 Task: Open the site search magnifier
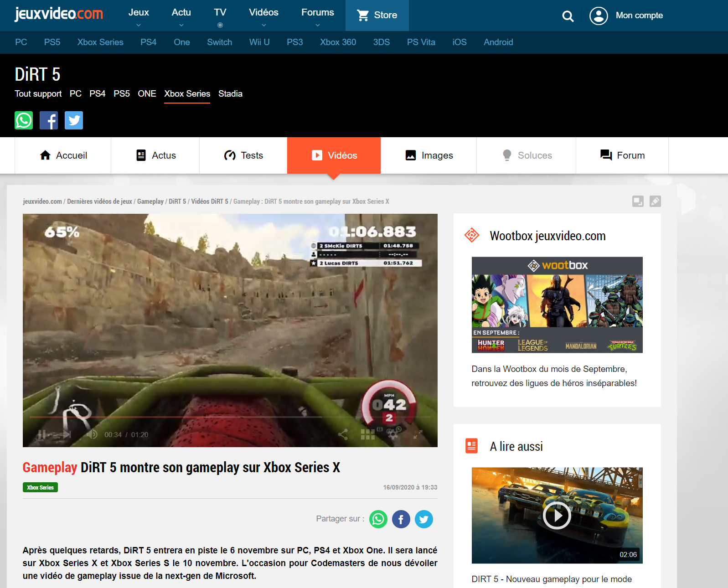coord(568,16)
